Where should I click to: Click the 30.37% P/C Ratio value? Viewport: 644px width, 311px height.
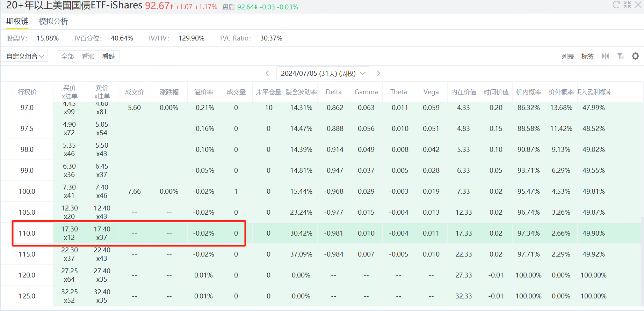click(271, 38)
